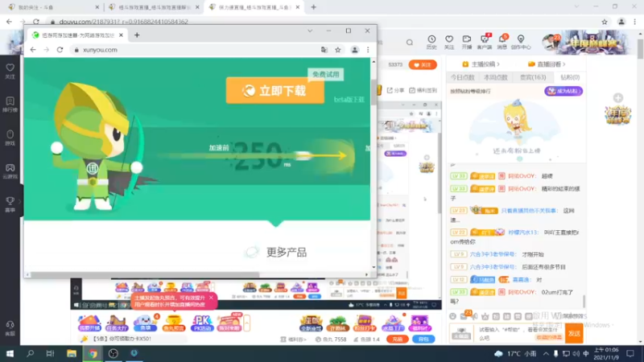This screenshot has width=644, height=362.
Task: Open 云游戏 gamepad icon in sidebar
Action: point(10,171)
